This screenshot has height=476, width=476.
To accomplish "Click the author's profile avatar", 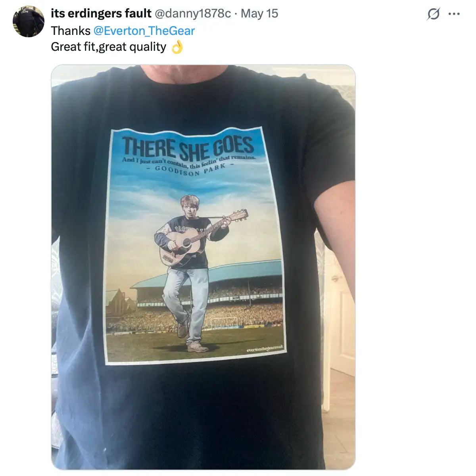I will point(28,21).
